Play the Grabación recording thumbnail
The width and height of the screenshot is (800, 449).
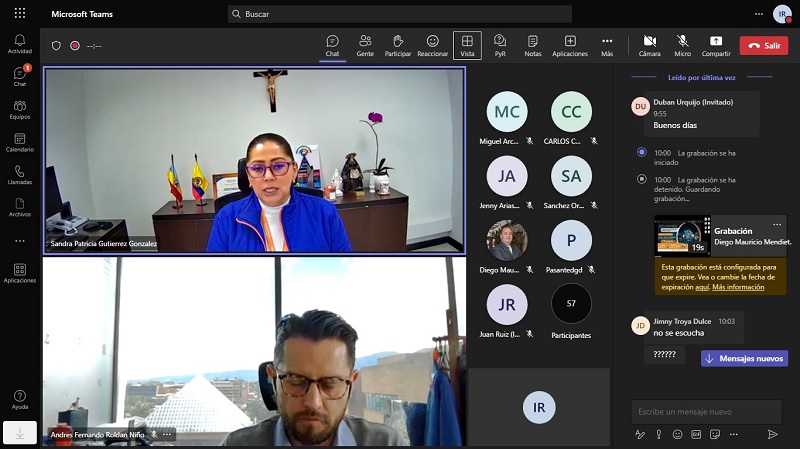[682, 236]
